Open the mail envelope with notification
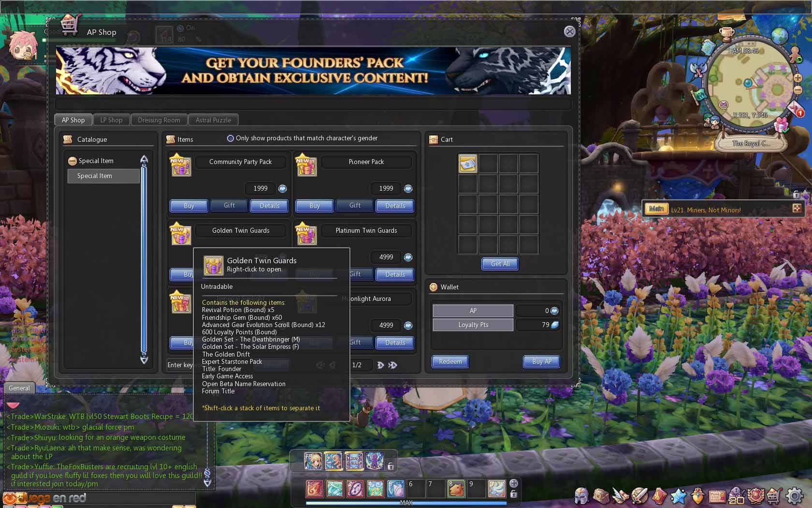 [x=796, y=109]
